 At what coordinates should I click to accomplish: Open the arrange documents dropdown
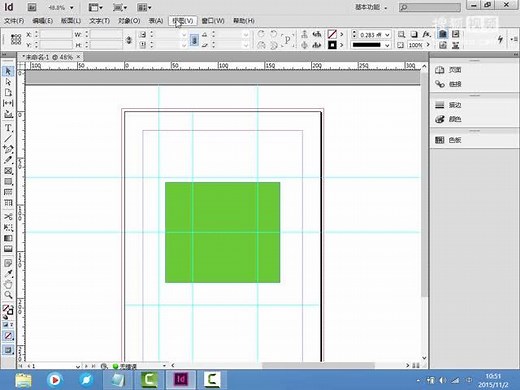coord(144,7)
